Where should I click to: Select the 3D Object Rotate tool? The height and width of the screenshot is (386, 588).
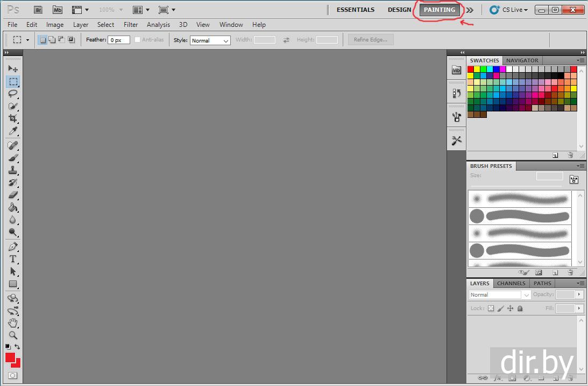[x=13, y=298]
